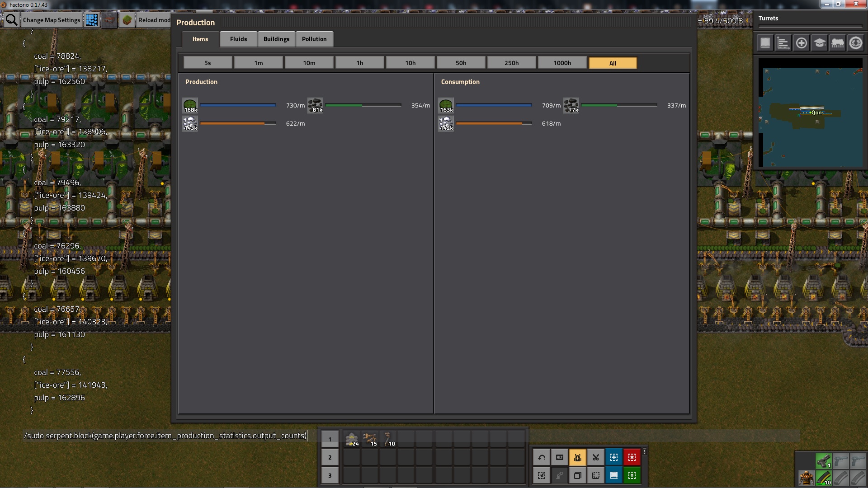Click the import blueprint string shortcut
The height and width of the screenshot is (488, 868).
click(x=542, y=475)
